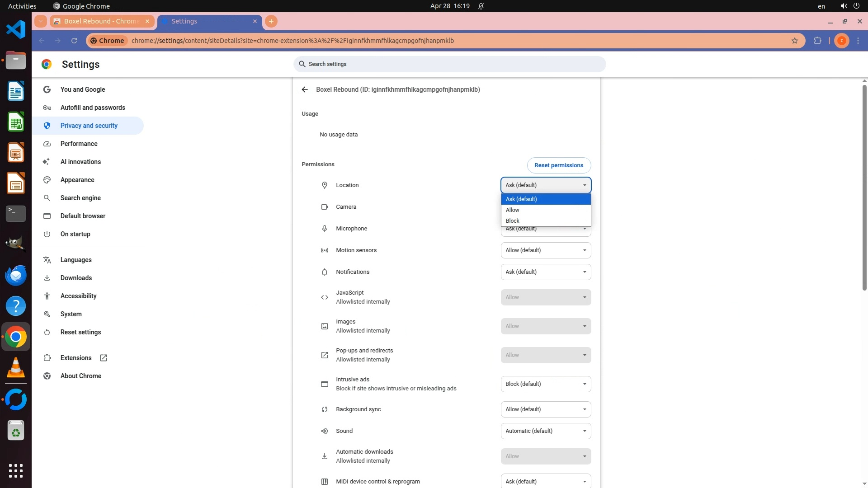Screen dimensions: 868x488
Task: Choose Allow in the Location dropdown list
Action: 545,210
